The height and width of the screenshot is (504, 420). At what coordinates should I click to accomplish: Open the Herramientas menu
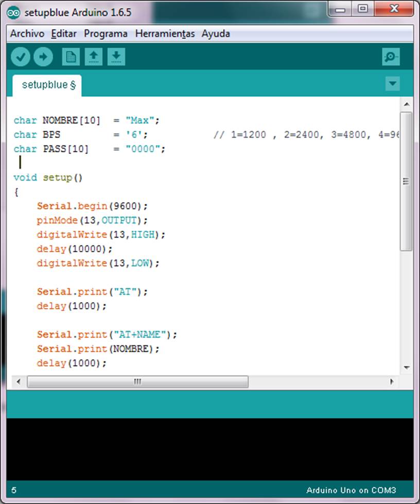pyautogui.click(x=165, y=33)
